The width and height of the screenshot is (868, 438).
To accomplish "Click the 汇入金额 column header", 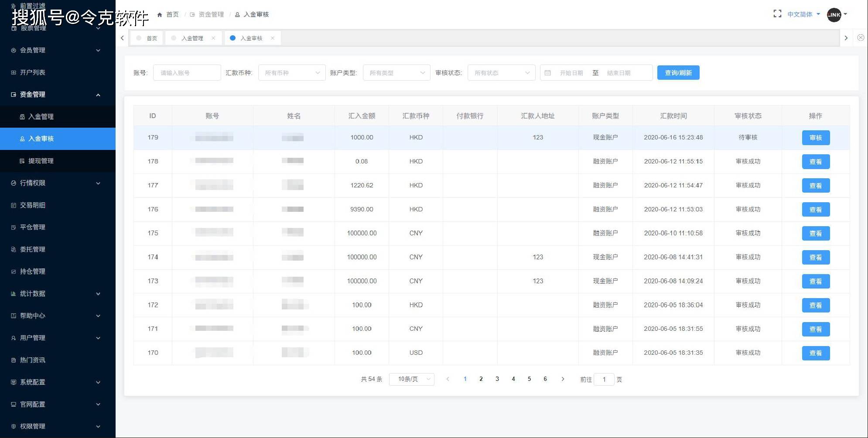I will pos(362,116).
